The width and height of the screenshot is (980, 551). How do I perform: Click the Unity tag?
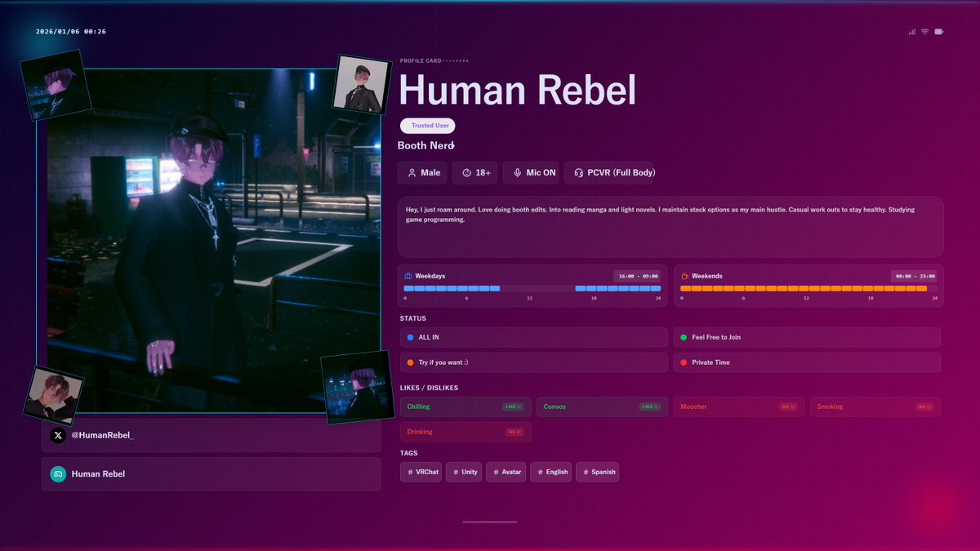464,472
